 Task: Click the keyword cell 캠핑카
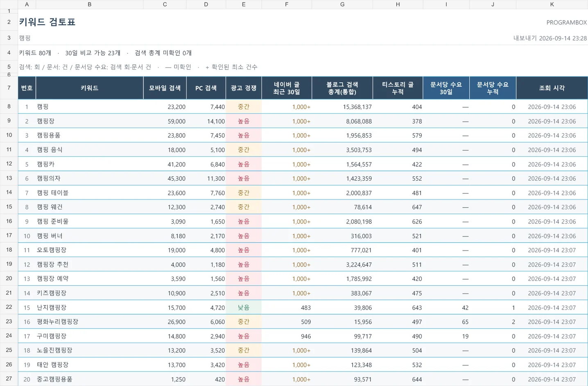[90, 164]
